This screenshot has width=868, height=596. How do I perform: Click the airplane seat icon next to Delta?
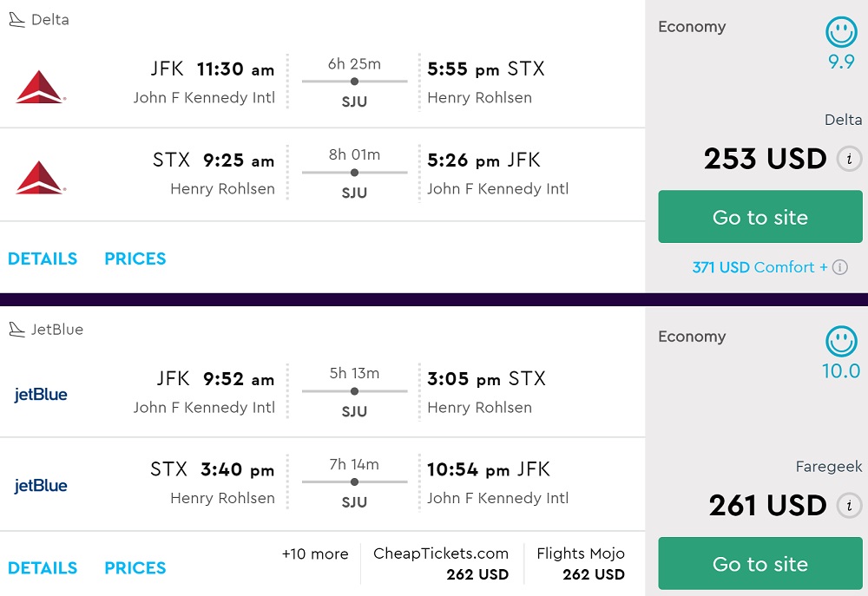17,20
